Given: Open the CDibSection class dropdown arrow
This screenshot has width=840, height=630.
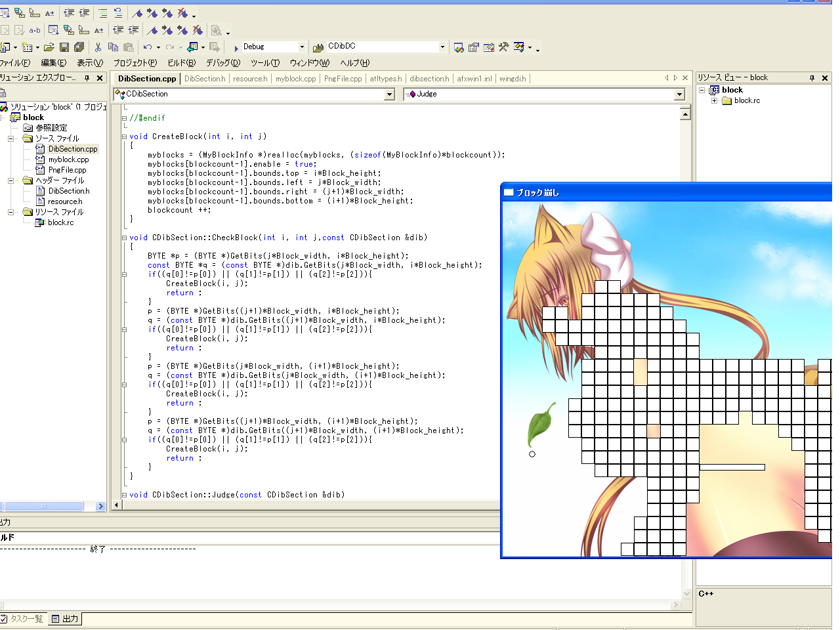Looking at the screenshot, I should [x=389, y=94].
